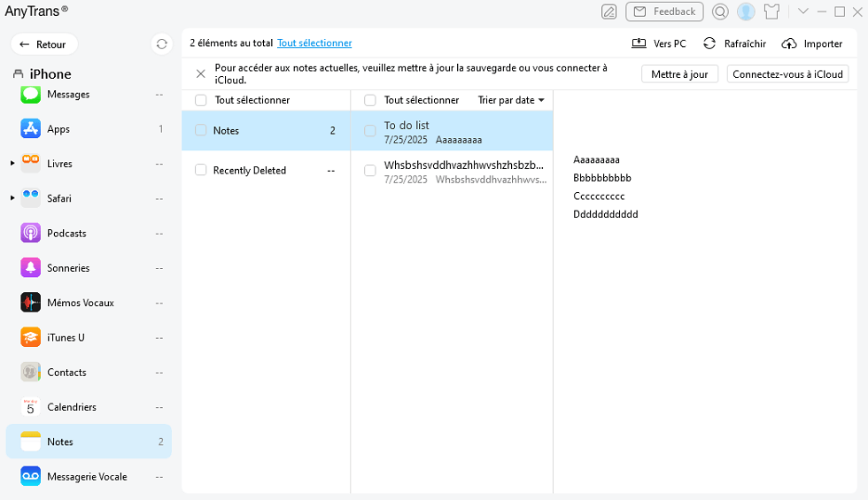Screen dimensions: 868x500
Task: Check the To do list note checkbox
Action: point(370,131)
